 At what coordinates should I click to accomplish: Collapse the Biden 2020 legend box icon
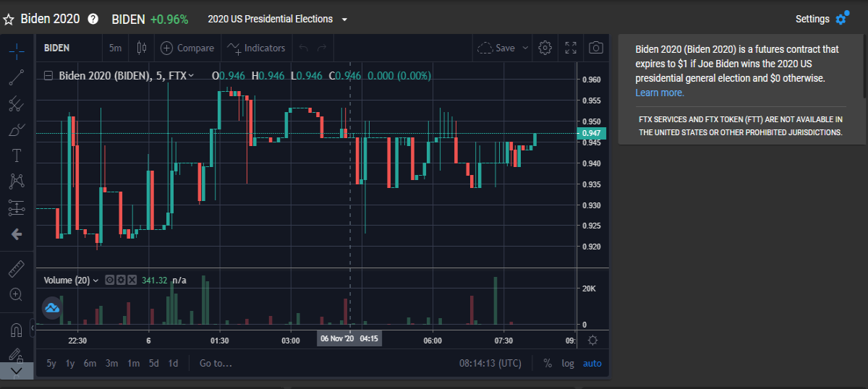coord(48,75)
